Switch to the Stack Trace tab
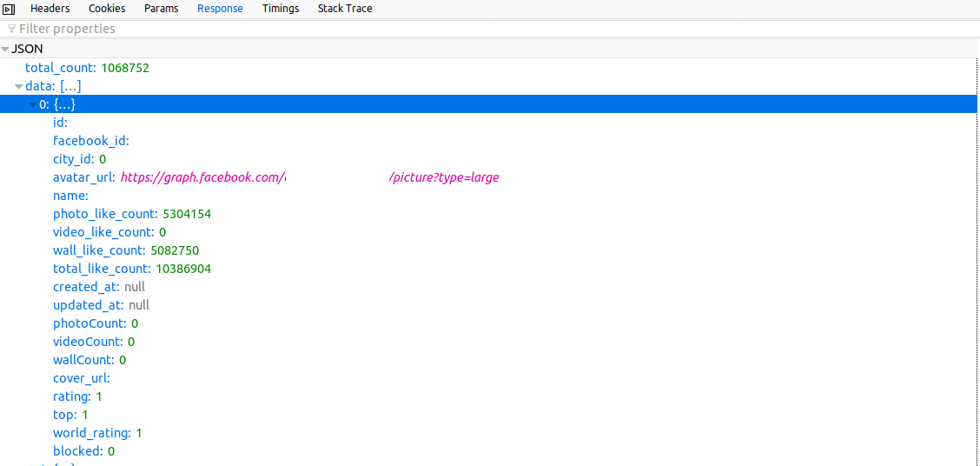 click(x=345, y=9)
